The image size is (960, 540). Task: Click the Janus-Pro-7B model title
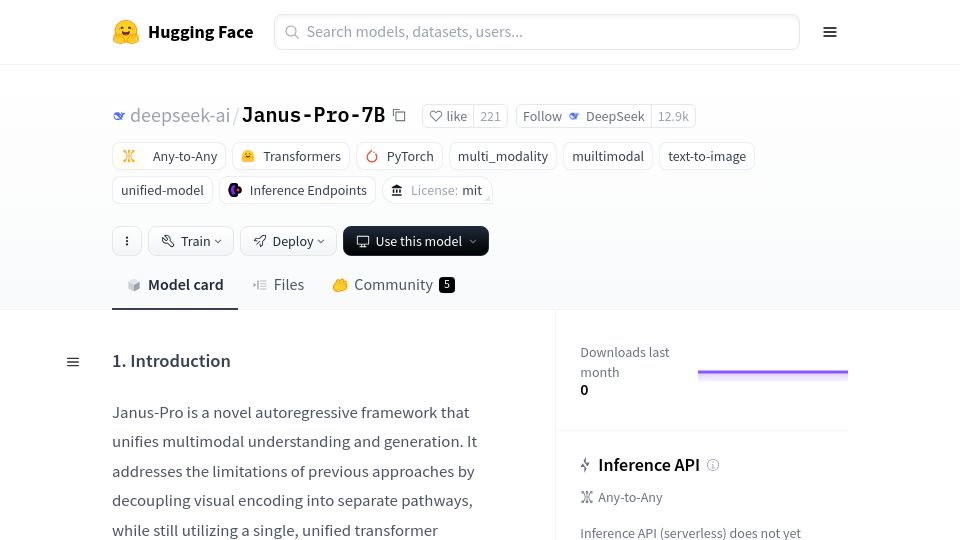(313, 115)
